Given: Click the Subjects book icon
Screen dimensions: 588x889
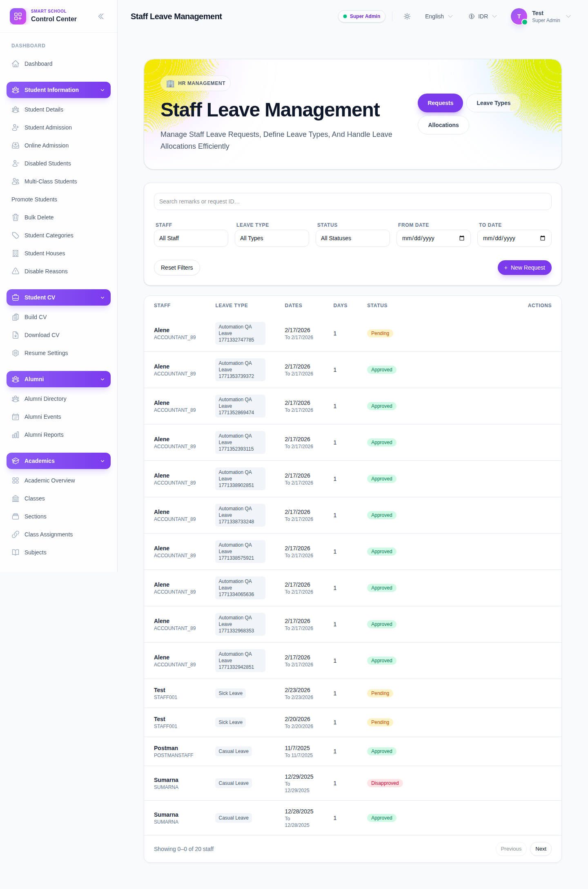Looking at the screenshot, I should tap(16, 552).
